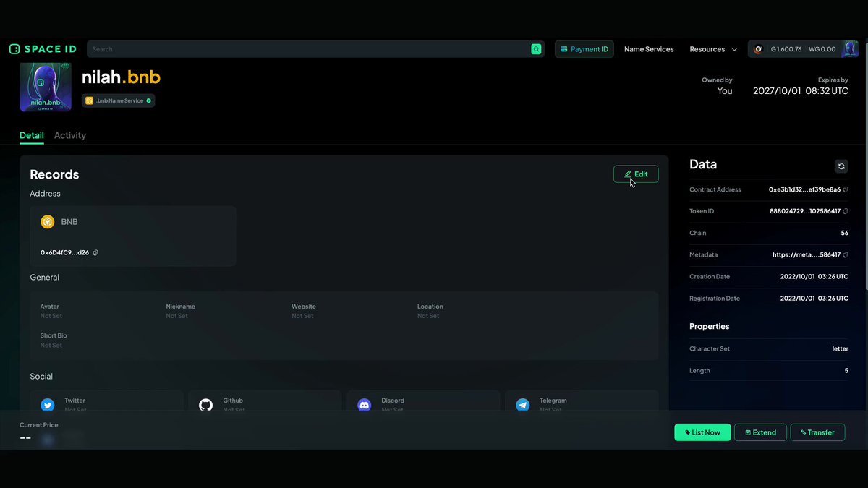Click the BNB coin icon

(48, 222)
